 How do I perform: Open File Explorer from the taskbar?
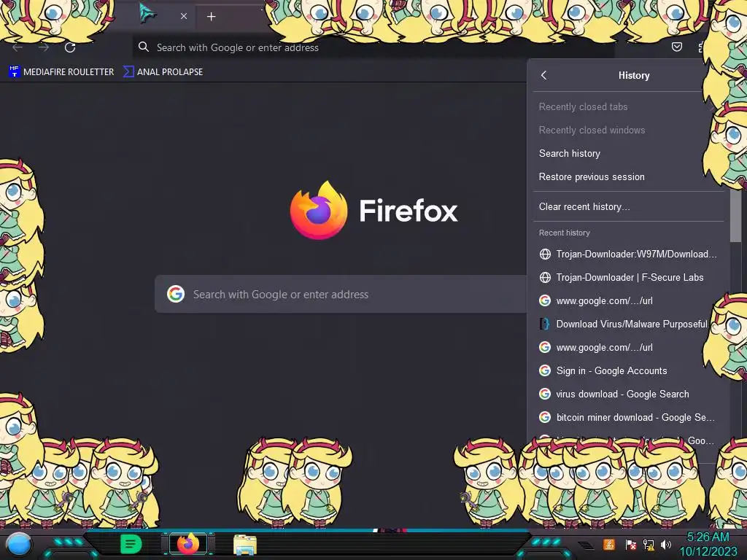245,545
